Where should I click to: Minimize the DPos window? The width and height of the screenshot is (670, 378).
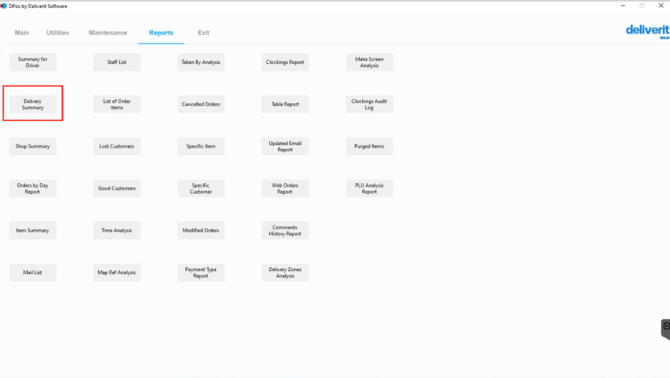coord(623,6)
